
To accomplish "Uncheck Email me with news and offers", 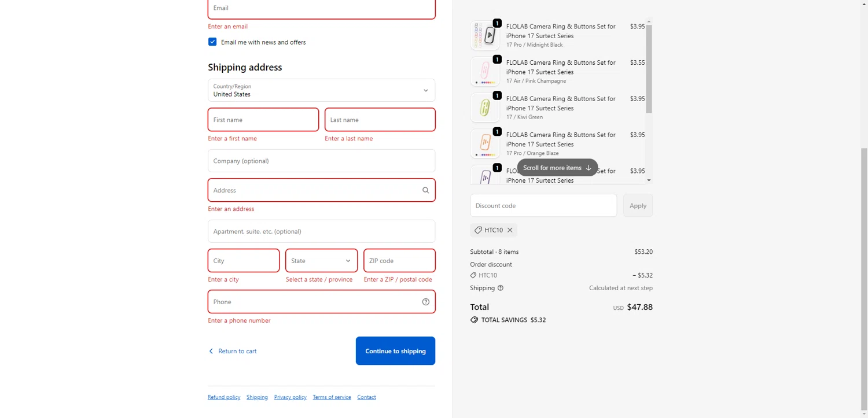I will (x=212, y=42).
